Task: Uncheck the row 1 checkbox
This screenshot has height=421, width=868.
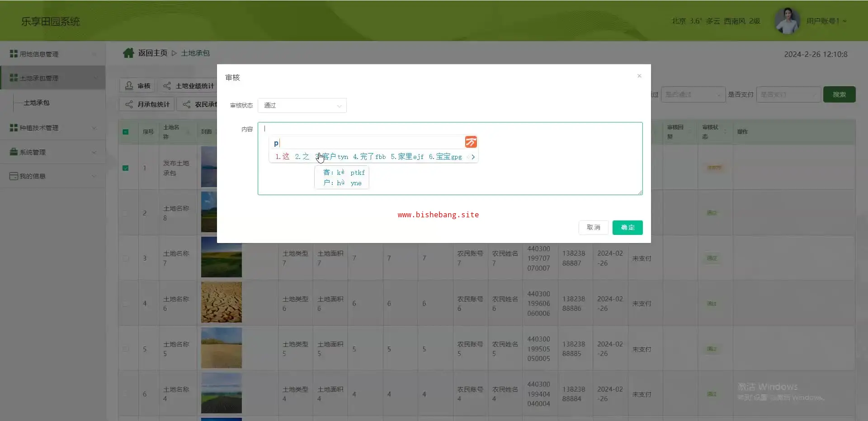Action: pyautogui.click(x=126, y=168)
